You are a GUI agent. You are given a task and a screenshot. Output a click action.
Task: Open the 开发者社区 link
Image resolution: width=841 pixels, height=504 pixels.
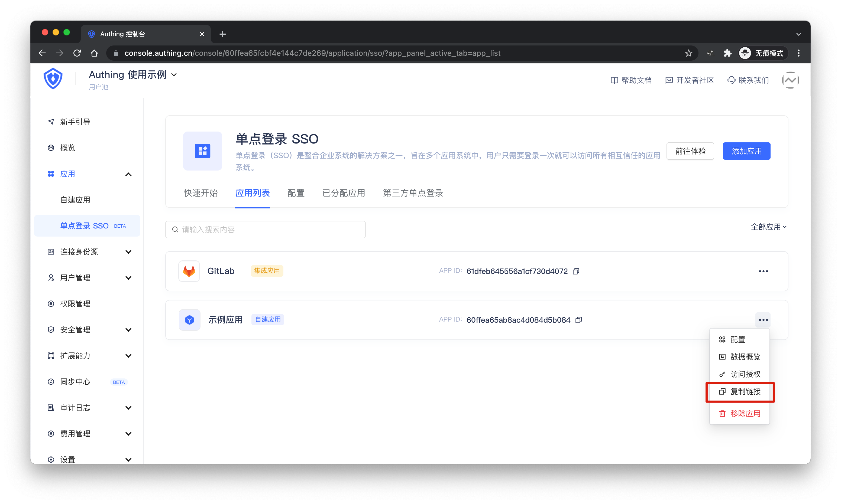[689, 80]
